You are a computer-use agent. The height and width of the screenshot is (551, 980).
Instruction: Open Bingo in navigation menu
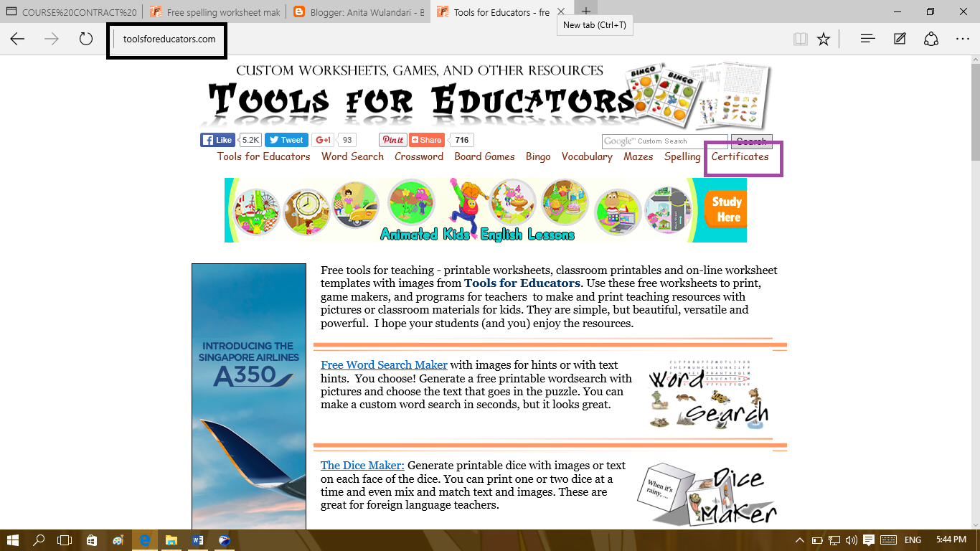[x=538, y=156]
